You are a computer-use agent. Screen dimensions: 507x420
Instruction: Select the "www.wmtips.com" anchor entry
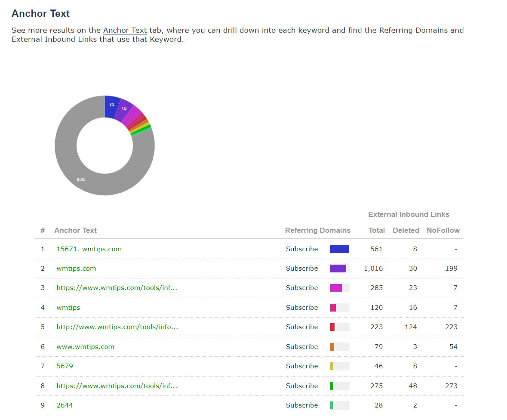click(x=85, y=346)
